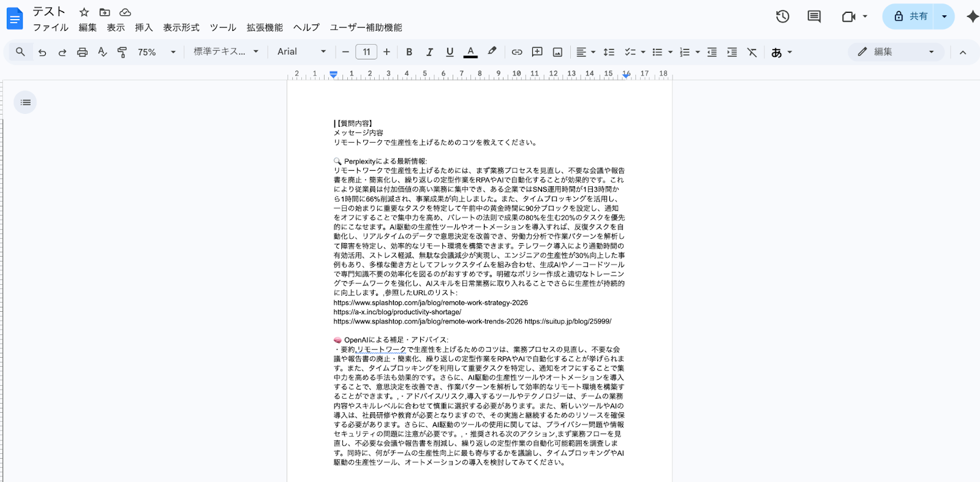
Task: Edit the font size 11 field
Action: [x=366, y=52]
